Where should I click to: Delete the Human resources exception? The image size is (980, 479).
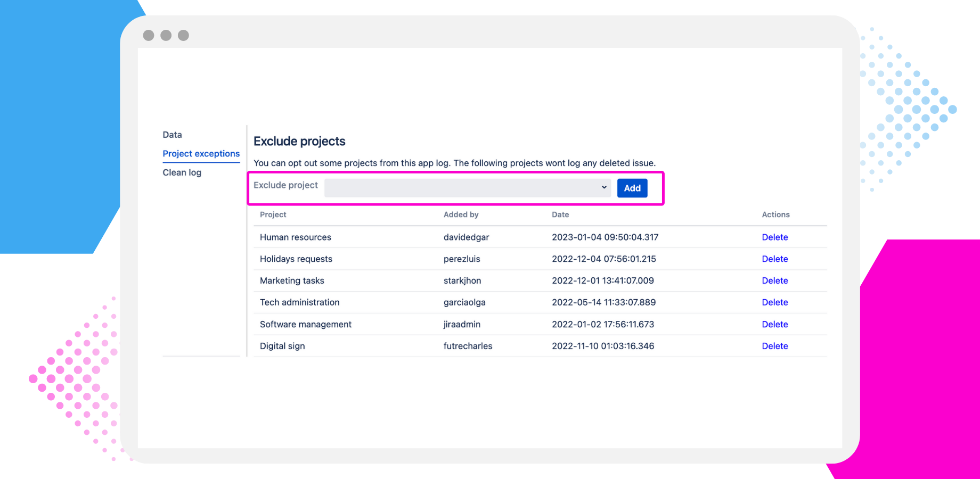775,237
